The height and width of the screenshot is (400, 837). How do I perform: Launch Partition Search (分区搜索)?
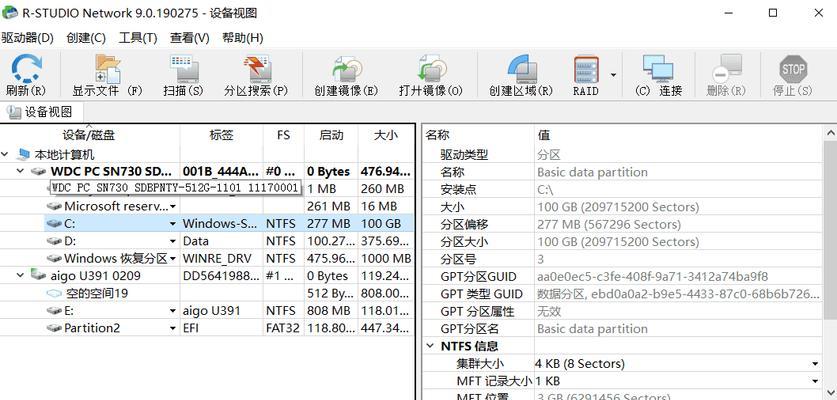tap(256, 76)
